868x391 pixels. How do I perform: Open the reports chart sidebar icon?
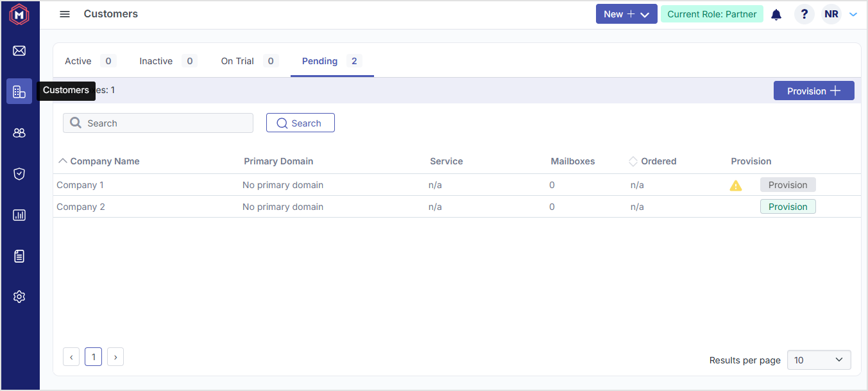[x=19, y=215]
